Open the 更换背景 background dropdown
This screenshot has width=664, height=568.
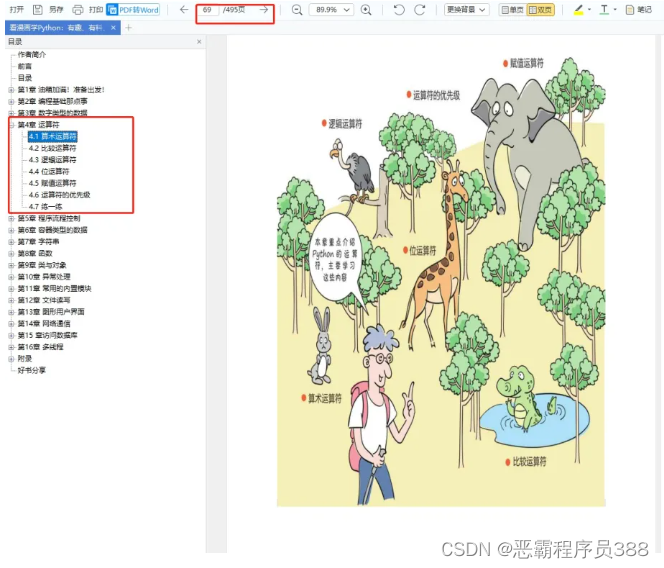[x=467, y=9]
